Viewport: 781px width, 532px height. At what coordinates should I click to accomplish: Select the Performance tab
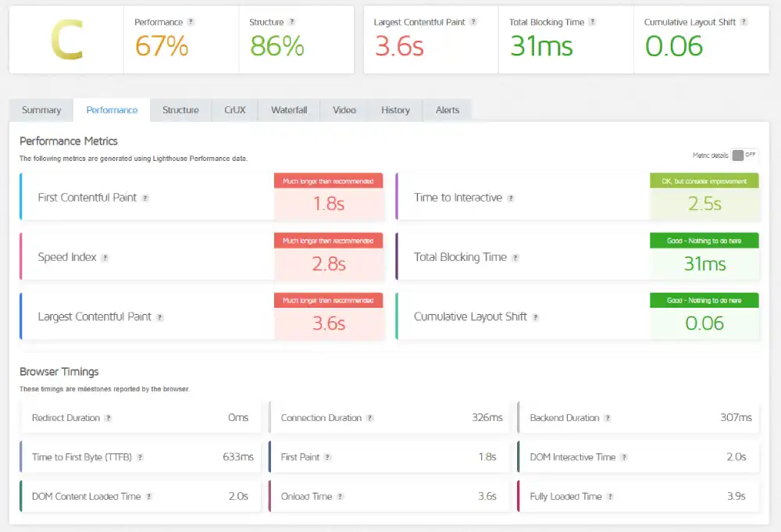coord(112,110)
